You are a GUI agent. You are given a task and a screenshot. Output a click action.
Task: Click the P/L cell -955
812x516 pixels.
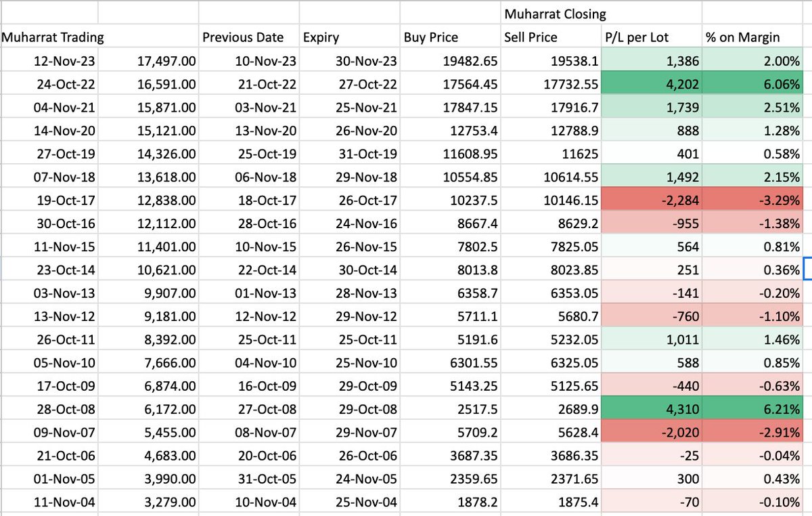coord(651,223)
